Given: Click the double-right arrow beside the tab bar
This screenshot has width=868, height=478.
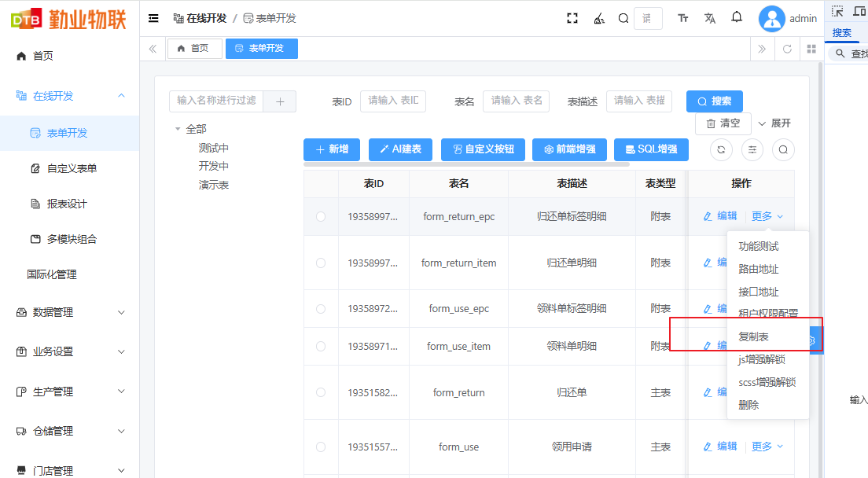Looking at the screenshot, I should click(x=762, y=49).
